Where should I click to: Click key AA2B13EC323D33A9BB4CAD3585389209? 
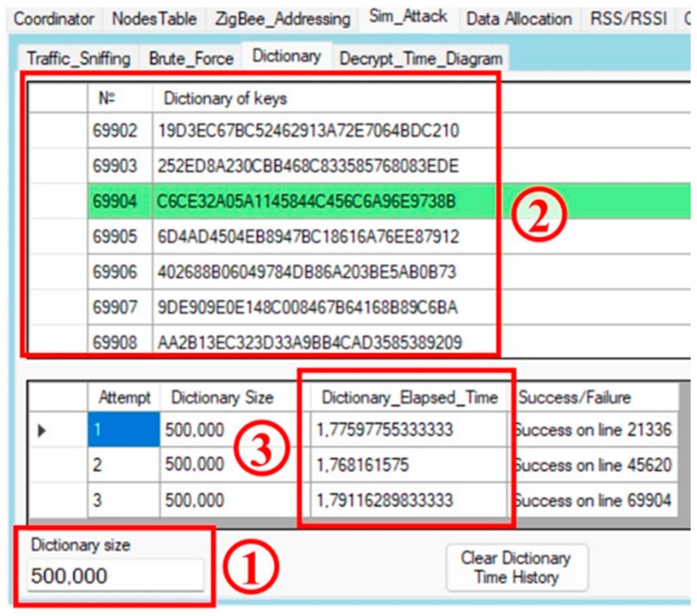click(x=310, y=342)
